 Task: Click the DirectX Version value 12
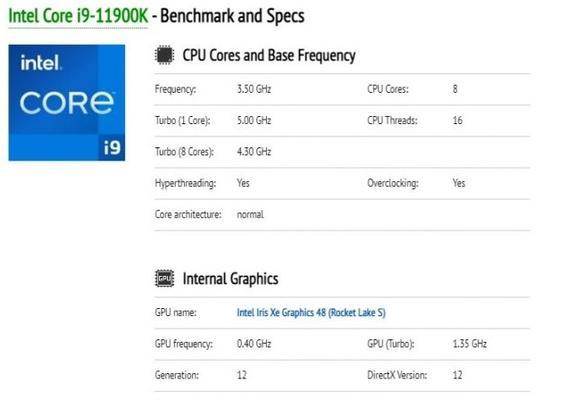[x=457, y=375]
